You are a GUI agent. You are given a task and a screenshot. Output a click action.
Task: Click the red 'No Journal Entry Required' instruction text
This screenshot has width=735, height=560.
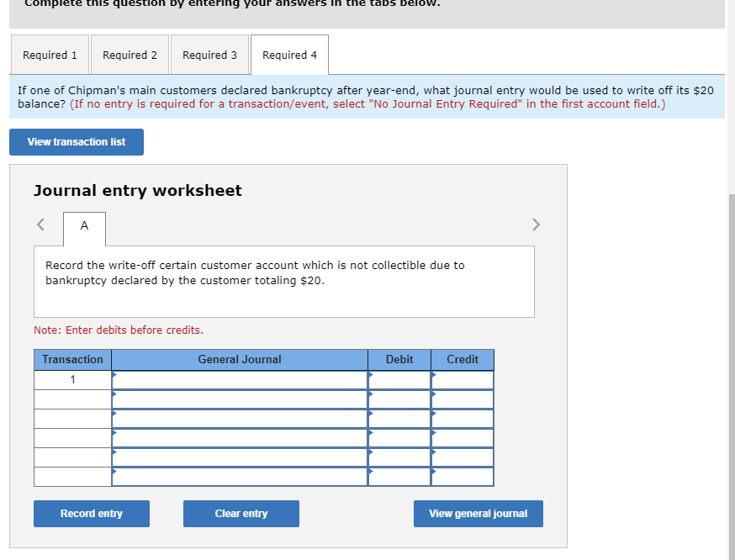click(367, 104)
